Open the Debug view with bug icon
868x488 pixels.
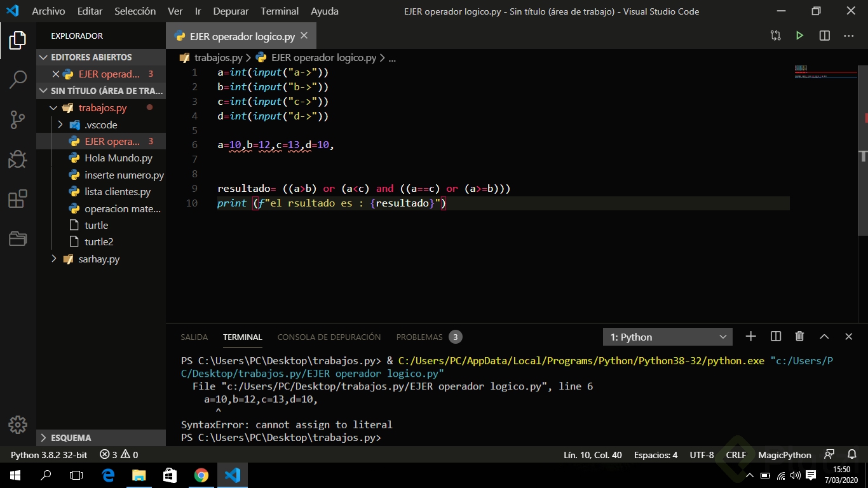(18, 159)
